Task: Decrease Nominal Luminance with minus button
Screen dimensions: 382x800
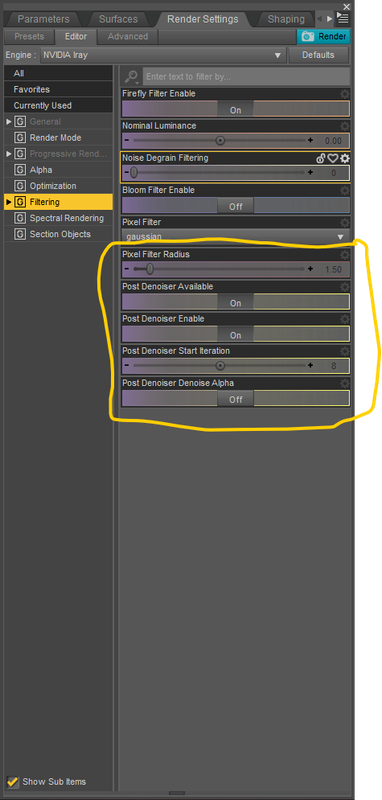Action: (x=126, y=140)
